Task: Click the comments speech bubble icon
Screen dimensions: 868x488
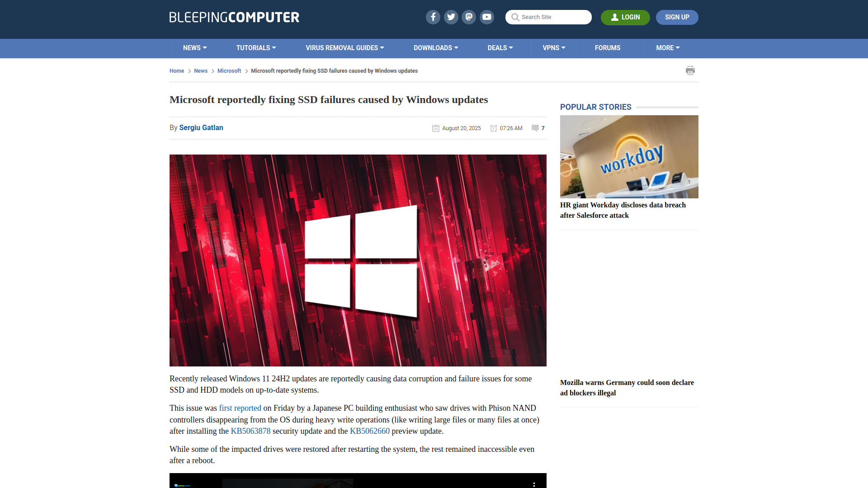Action: point(535,128)
